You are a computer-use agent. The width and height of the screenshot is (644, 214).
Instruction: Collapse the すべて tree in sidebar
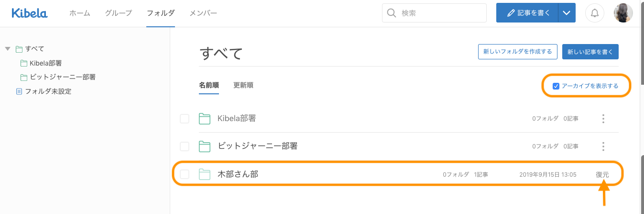click(8, 49)
